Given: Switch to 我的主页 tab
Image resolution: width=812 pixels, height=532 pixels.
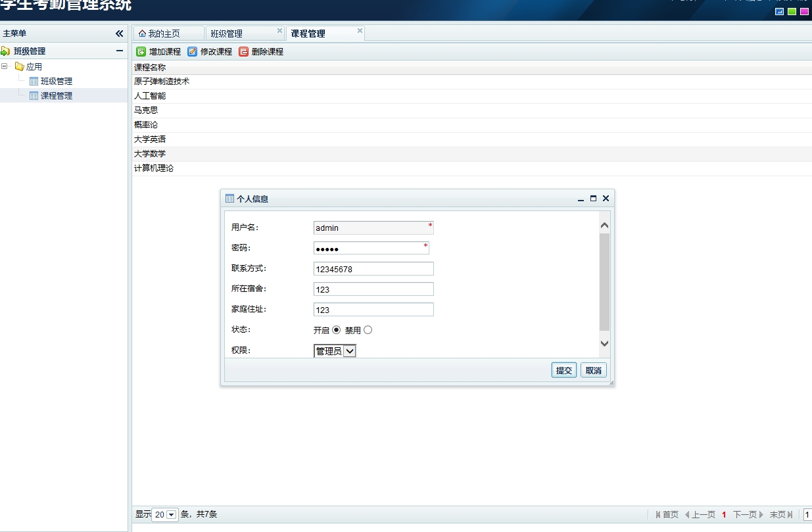Looking at the screenshot, I should [x=168, y=34].
